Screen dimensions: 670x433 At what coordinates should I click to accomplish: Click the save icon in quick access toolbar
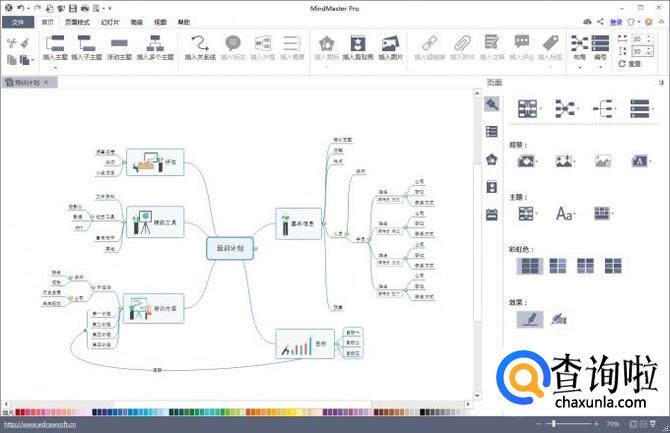tap(73, 8)
